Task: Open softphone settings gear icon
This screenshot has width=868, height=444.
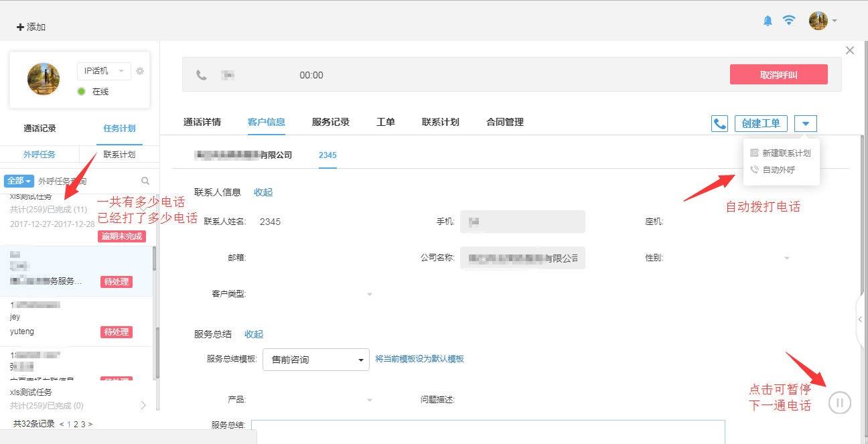Action: [x=140, y=71]
